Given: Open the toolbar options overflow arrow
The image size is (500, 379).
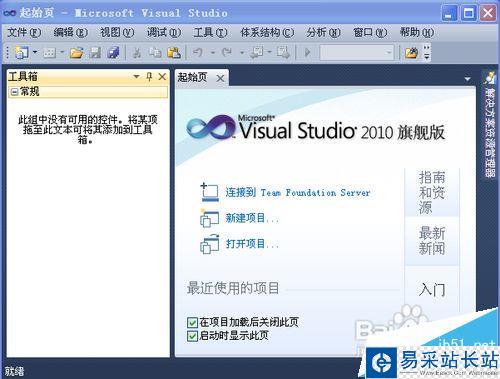Looking at the screenshot, I should [x=427, y=53].
